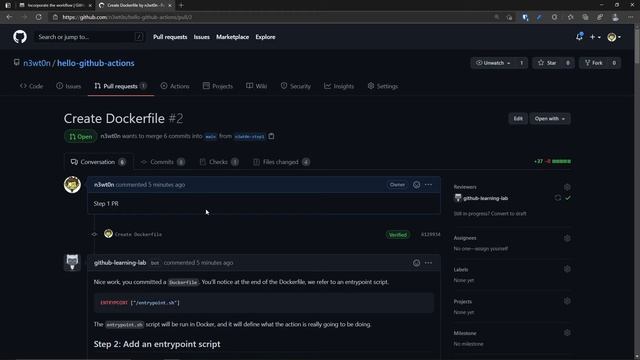Open the commit hash link
This screenshot has height=360, width=640.
(x=430, y=235)
